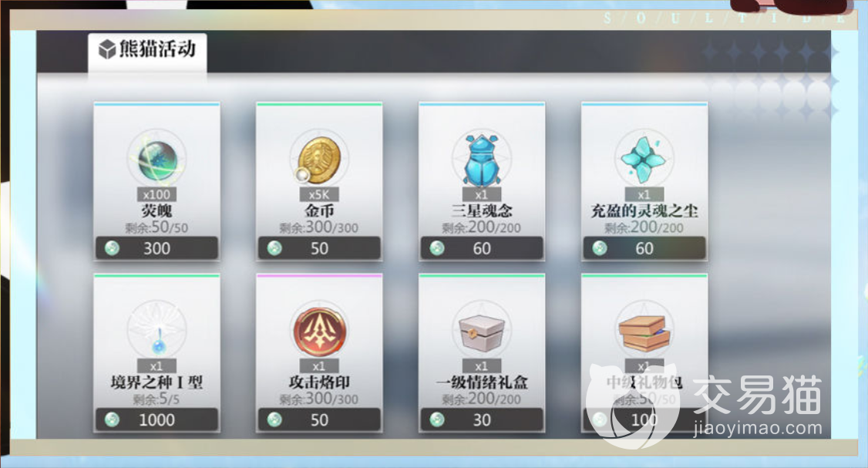Click the 三星魂念 item name label

click(482, 210)
